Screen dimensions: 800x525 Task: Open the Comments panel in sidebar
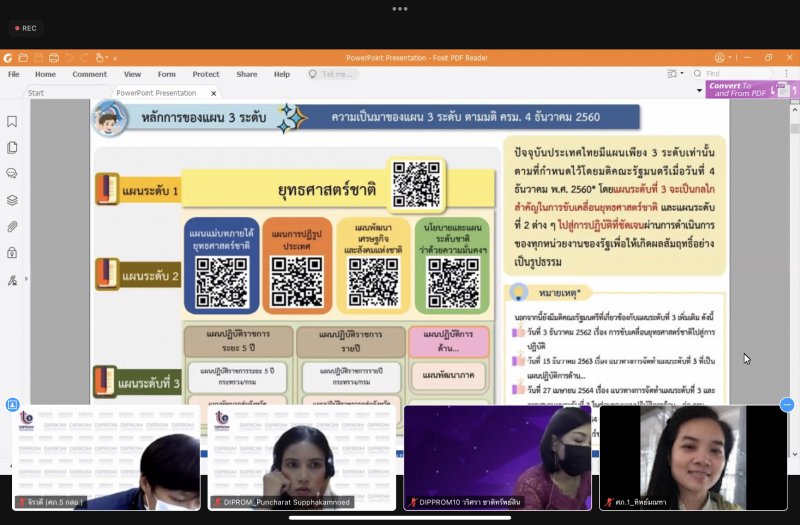(x=12, y=173)
